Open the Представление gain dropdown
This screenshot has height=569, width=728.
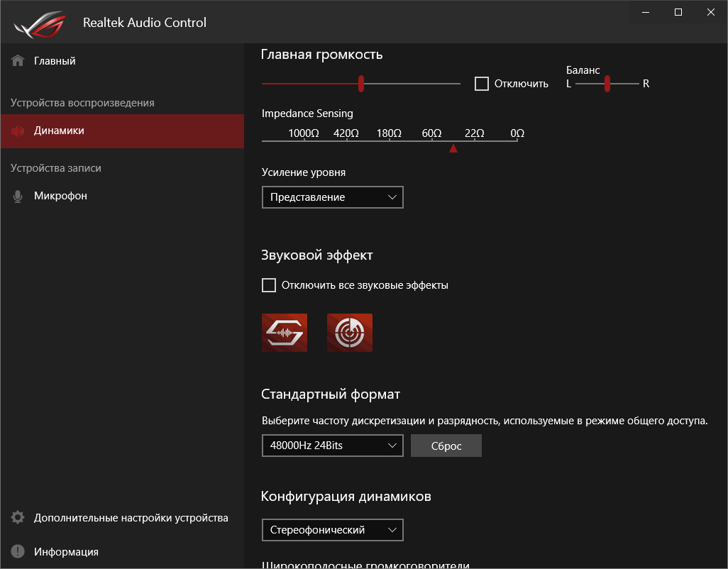332,197
